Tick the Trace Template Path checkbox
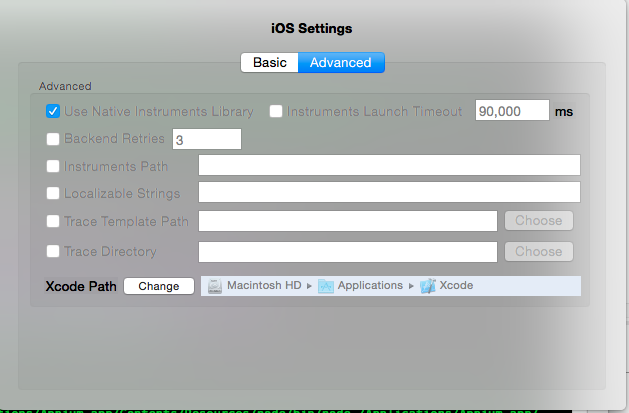Screen dimensions: 629x413 point(54,221)
